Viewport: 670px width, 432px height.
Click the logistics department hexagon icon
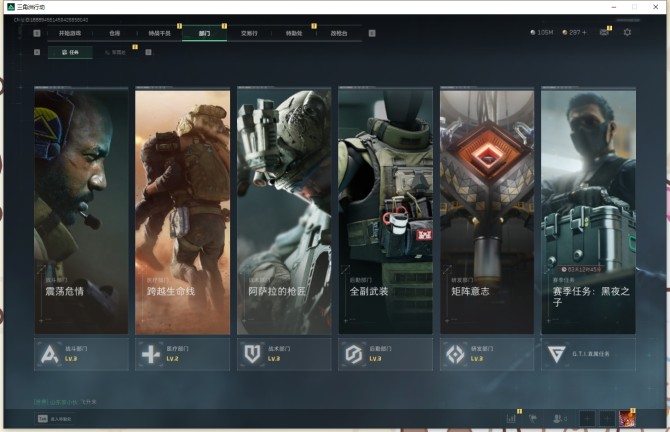354,354
